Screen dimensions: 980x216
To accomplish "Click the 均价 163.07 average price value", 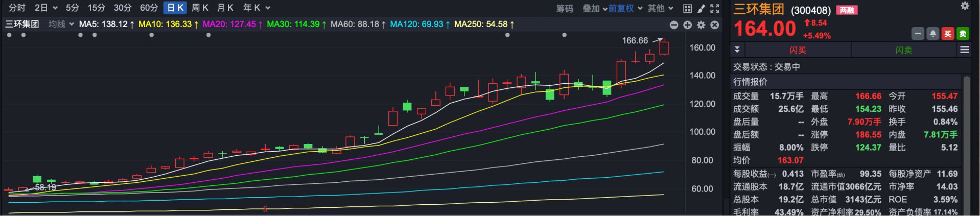I will coord(790,160).
